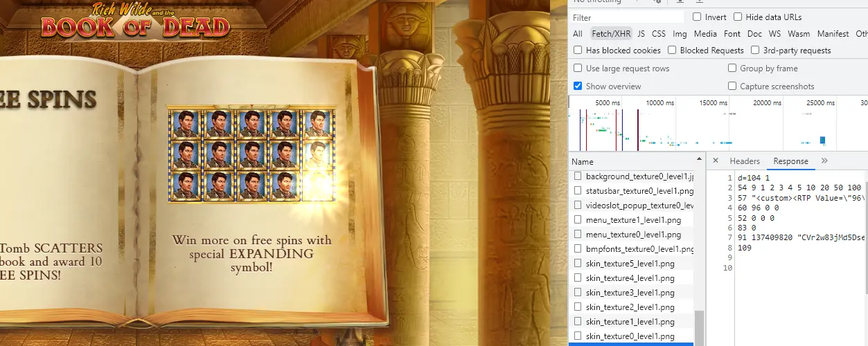Expand more detail tabs with the chevrons
The image size is (868, 346).
tap(824, 161)
